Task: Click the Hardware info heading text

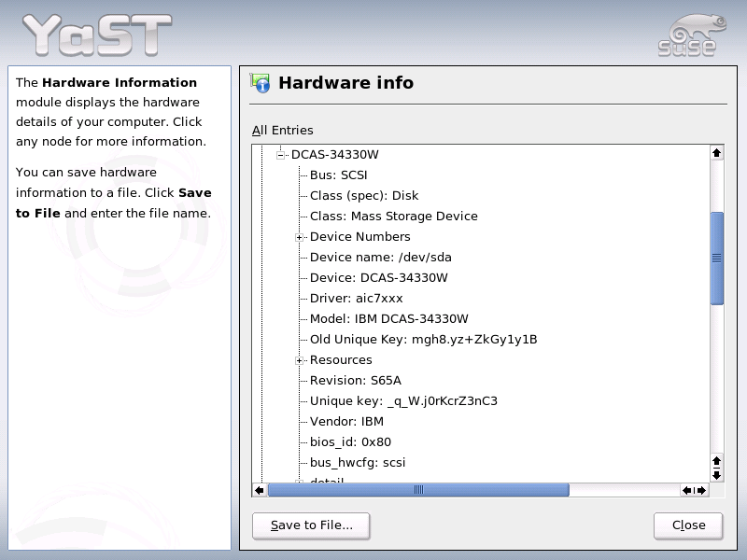Action: pyautogui.click(x=345, y=83)
